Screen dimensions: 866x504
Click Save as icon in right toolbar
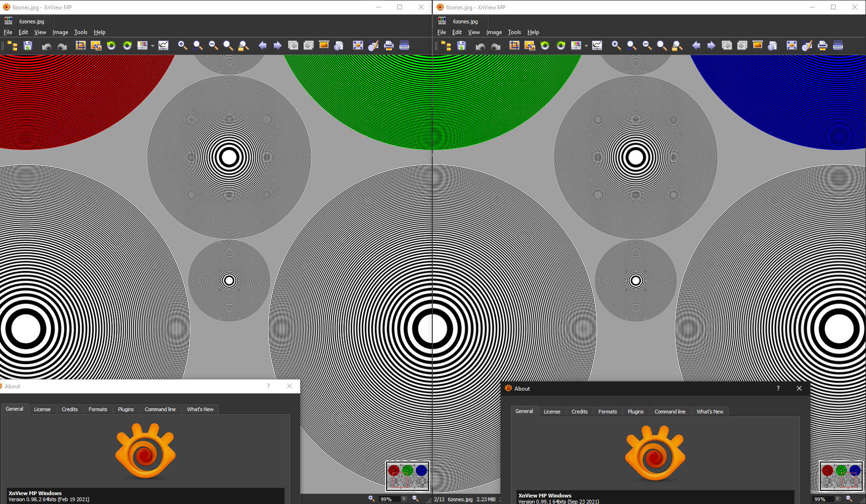tap(461, 45)
